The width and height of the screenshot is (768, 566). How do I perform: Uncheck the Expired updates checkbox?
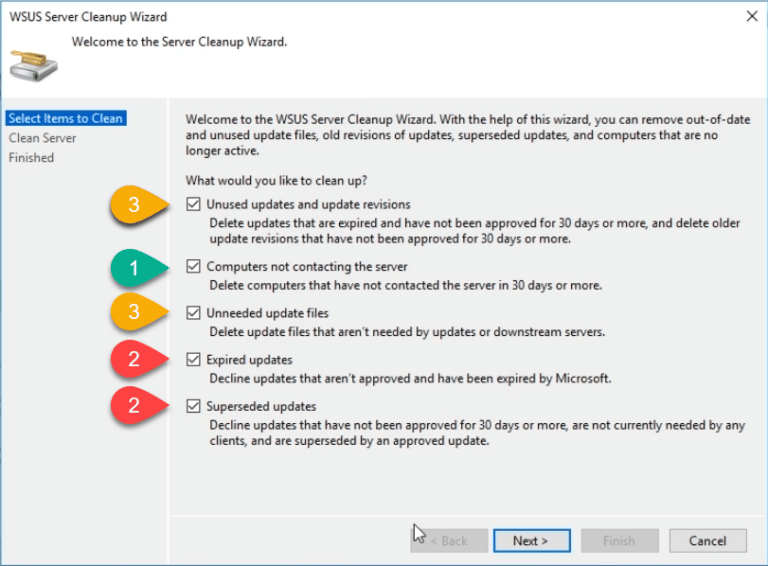pos(193,360)
